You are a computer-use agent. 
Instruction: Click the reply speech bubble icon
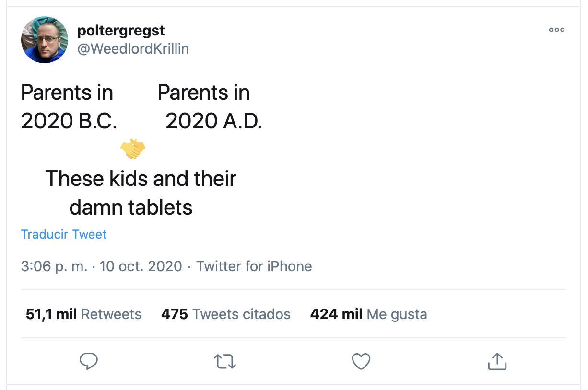coord(89,361)
